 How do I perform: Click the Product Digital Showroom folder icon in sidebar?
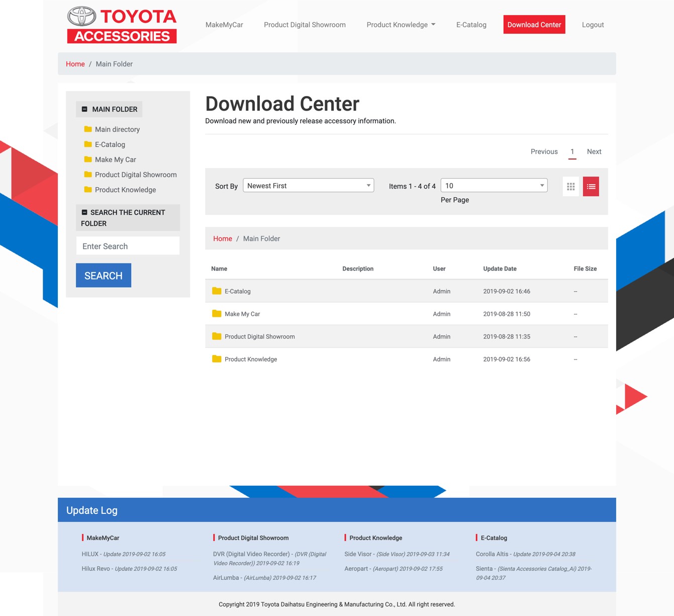coord(88,174)
